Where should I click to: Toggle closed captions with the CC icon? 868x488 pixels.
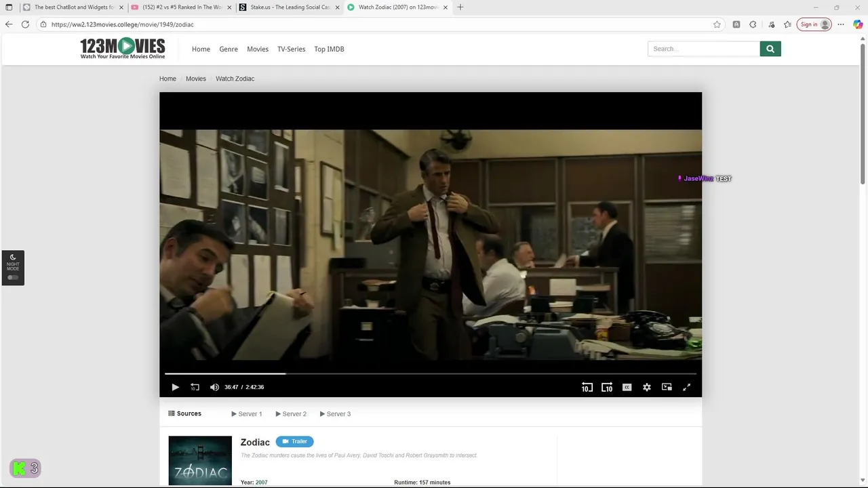click(627, 387)
